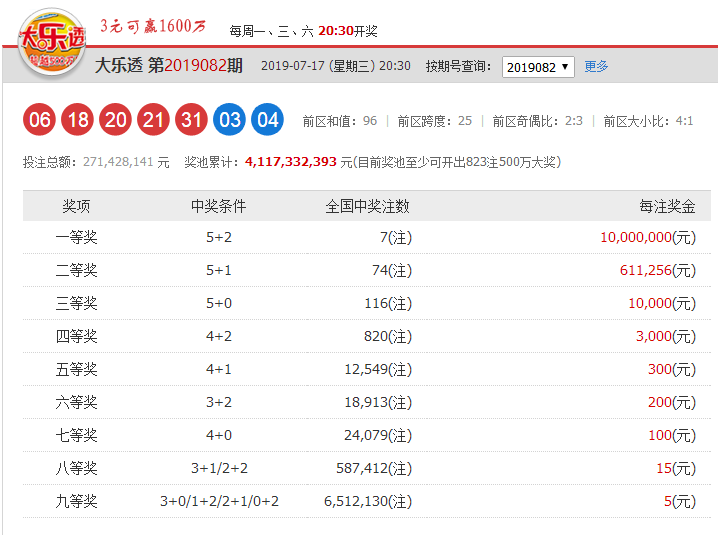Select blue ball number 03

229,120
